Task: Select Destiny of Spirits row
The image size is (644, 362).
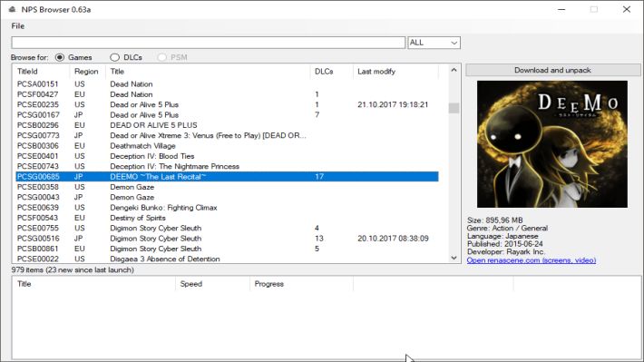Action: [x=227, y=218]
